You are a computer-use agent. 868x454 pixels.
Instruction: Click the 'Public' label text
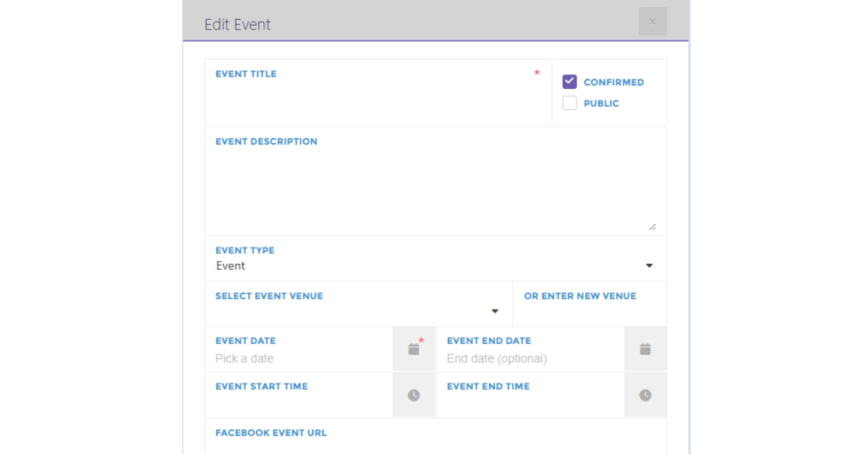[x=601, y=103]
